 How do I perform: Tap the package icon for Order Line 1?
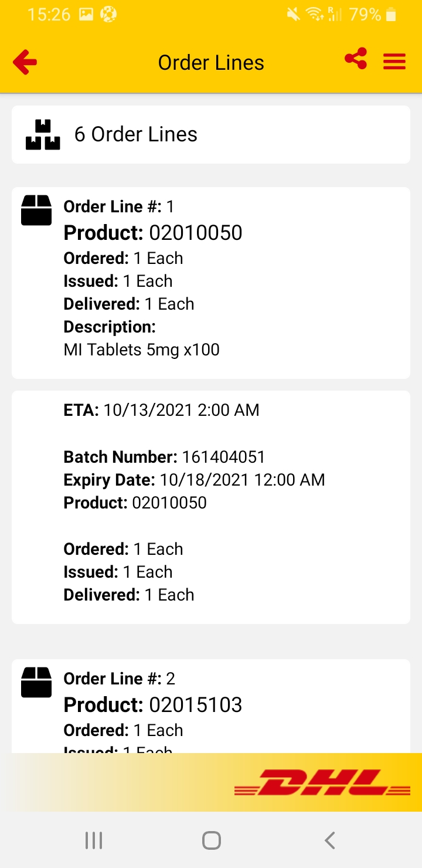[x=36, y=210]
